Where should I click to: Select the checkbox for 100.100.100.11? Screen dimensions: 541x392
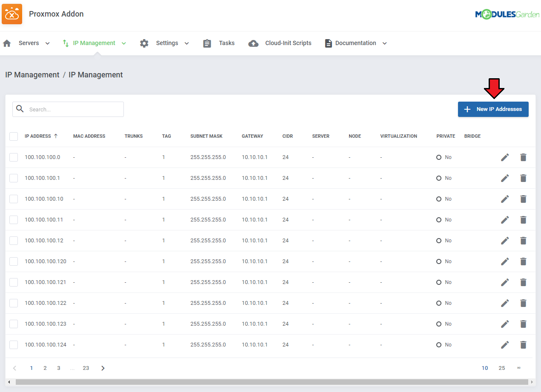click(x=14, y=220)
